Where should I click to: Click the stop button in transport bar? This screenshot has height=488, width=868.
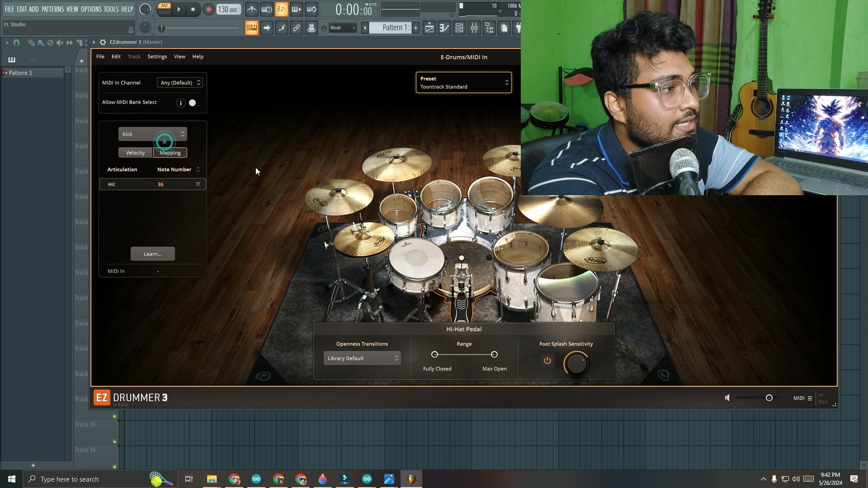(x=193, y=9)
